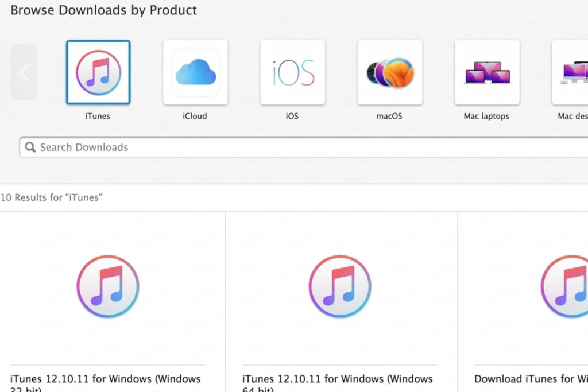Open the Mac laptops product icon
The image size is (588, 392).
pyautogui.click(x=487, y=72)
